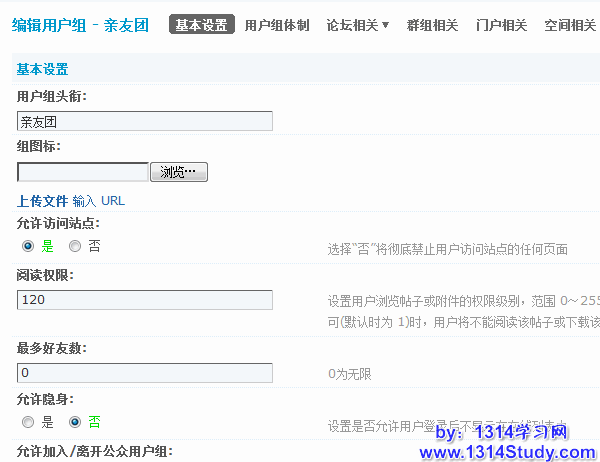Click the 基本设置 section header bar
The image size is (600, 462).
300,69
